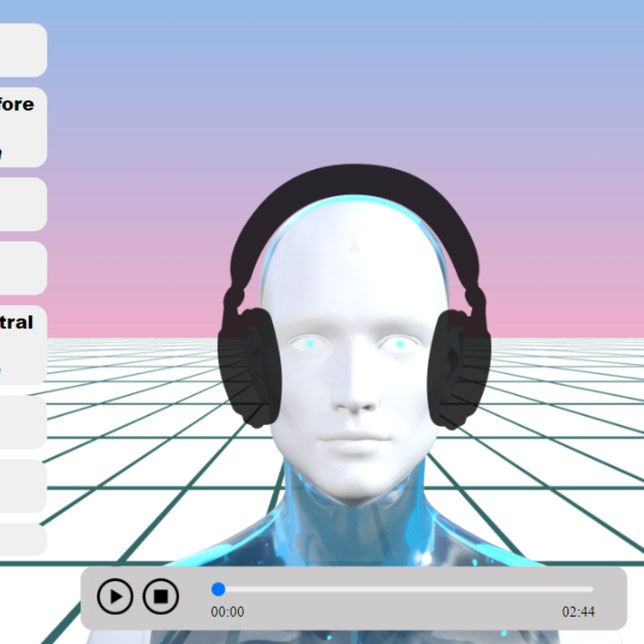This screenshot has width=644, height=644.
Task: Click the 00:00 elapsed time label
Action: [x=227, y=612]
